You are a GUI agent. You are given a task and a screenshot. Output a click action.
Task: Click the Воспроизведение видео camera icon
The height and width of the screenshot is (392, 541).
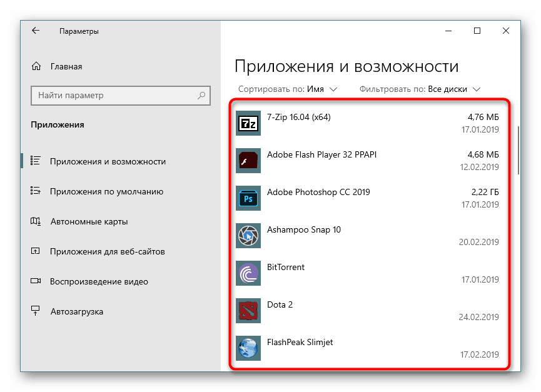36,281
